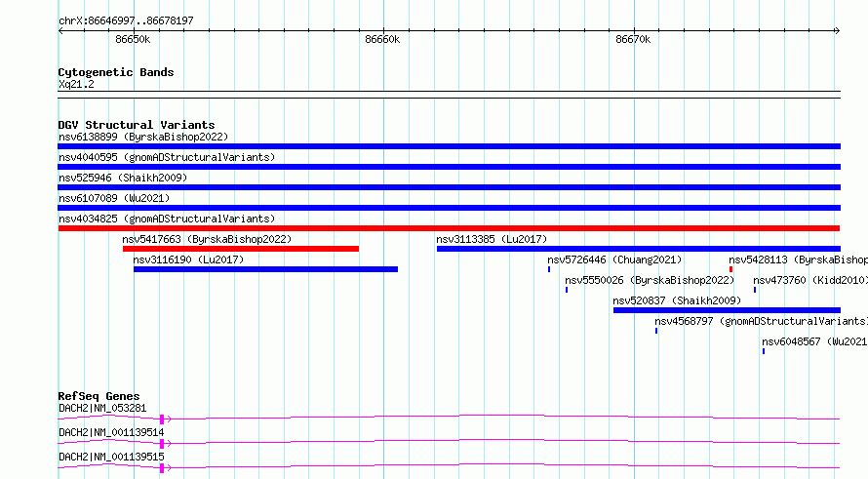Click the small blue marker under nsv5550026

point(567,290)
